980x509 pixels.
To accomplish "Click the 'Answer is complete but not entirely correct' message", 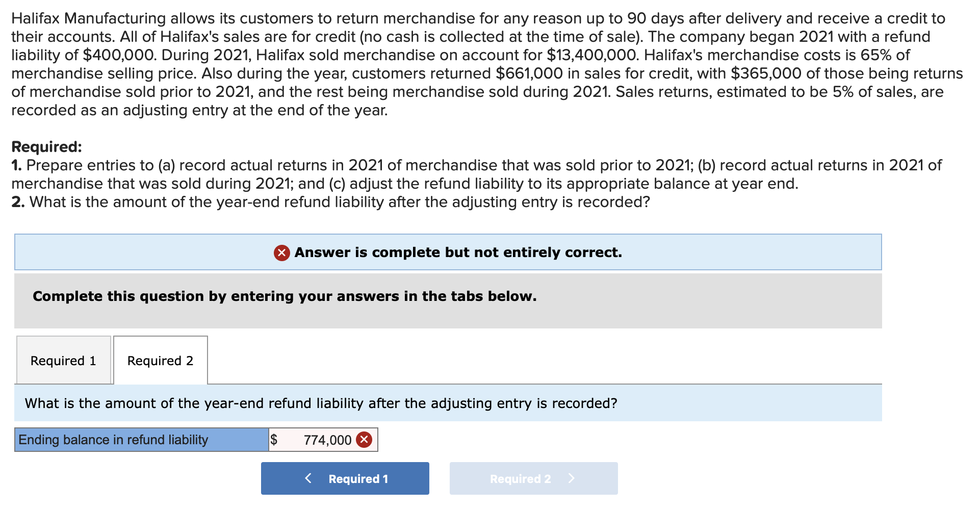I will pos(457,252).
